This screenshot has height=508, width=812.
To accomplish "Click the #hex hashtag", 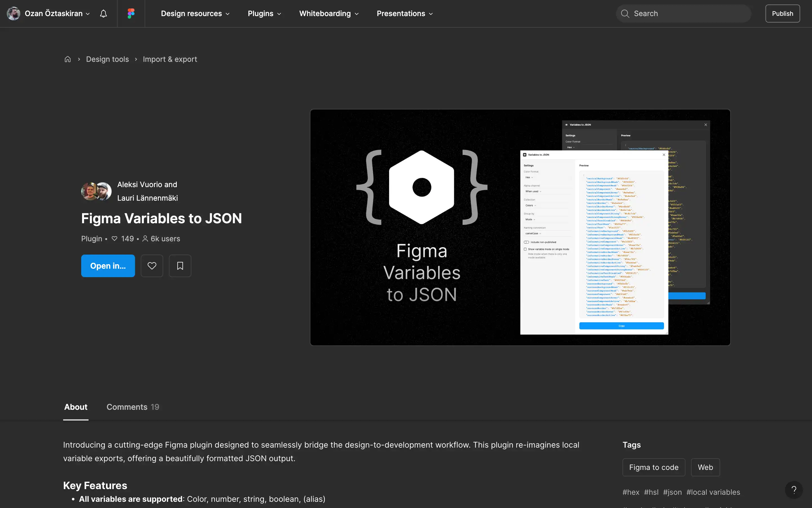I will (x=631, y=492).
